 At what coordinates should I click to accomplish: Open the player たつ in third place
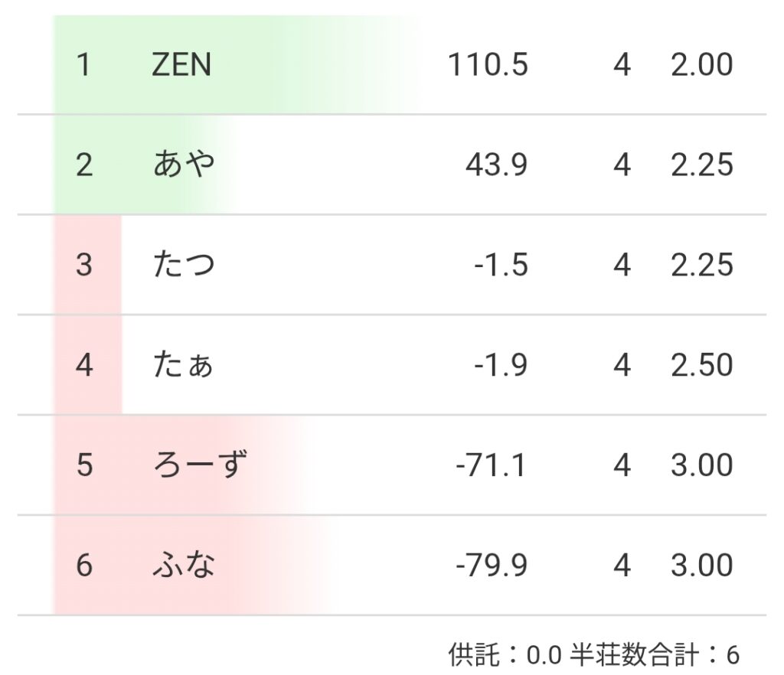184,266
